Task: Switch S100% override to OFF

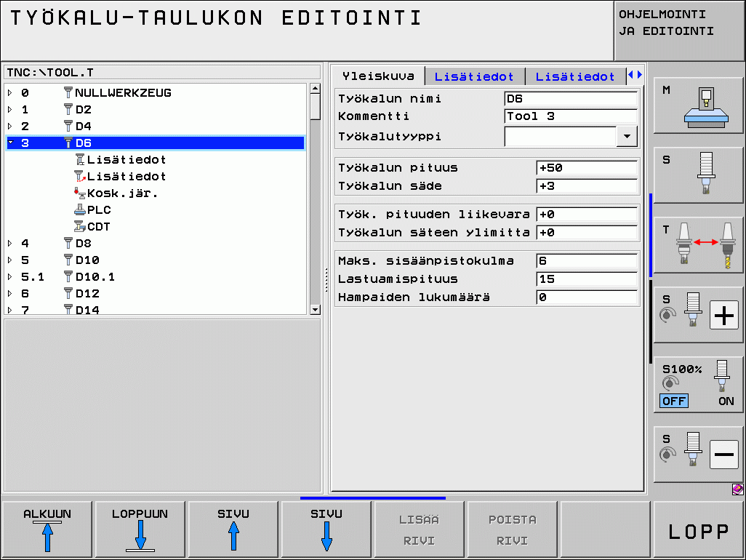Action: [x=674, y=401]
